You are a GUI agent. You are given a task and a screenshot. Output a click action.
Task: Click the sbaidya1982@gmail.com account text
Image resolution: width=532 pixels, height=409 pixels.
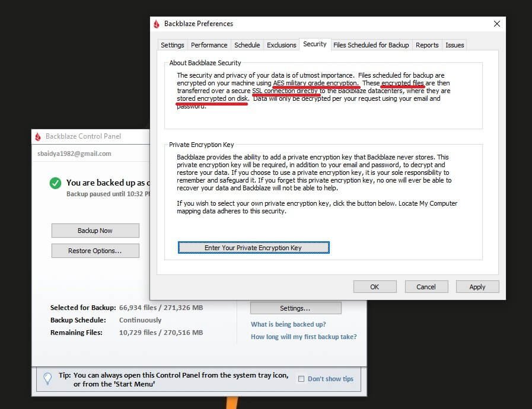click(x=74, y=154)
